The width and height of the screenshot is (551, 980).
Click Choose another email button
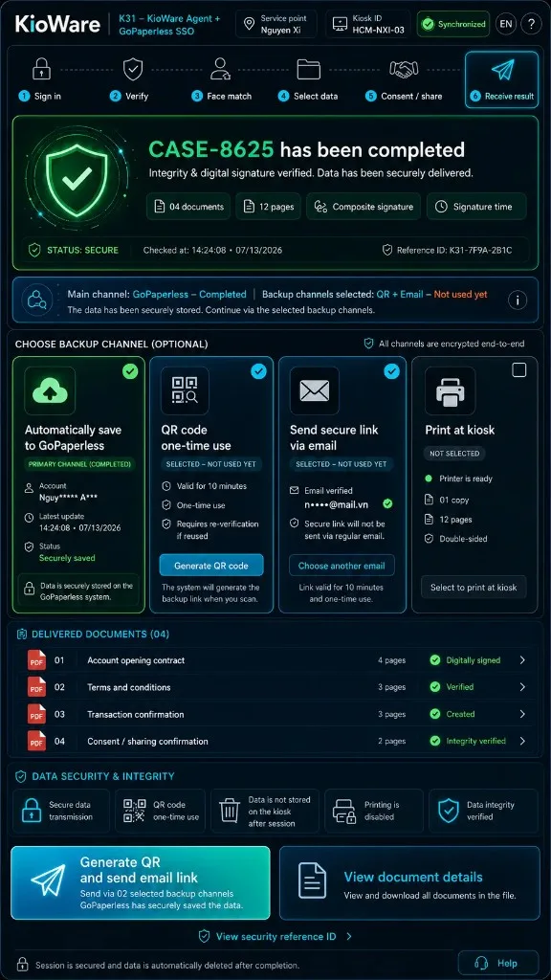point(342,565)
